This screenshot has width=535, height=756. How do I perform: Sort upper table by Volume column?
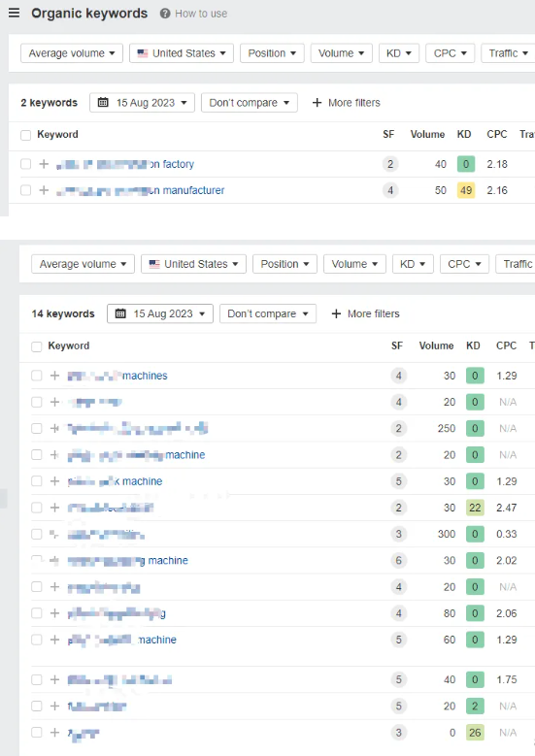427,134
